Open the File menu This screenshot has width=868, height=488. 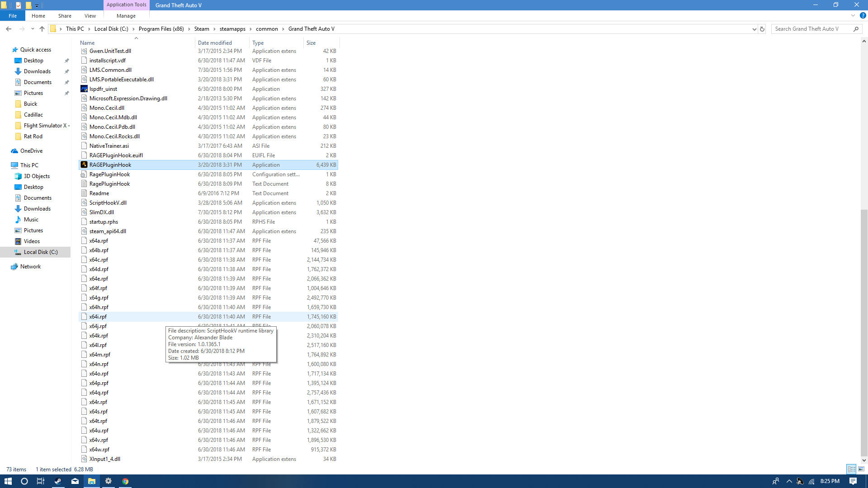[x=13, y=16]
